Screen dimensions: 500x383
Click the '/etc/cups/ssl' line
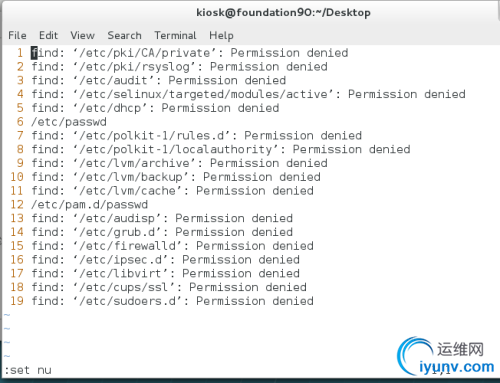pos(169,287)
